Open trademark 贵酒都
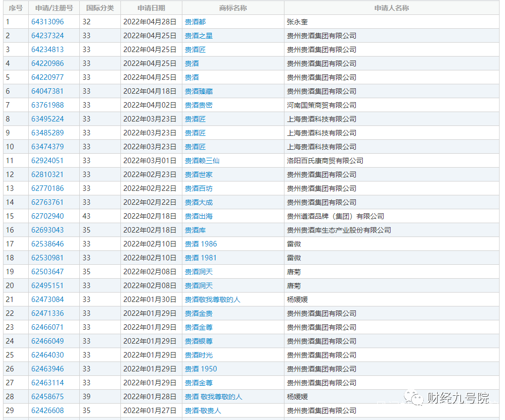The width and height of the screenshot is (505, 420). [x=195, y=22]
